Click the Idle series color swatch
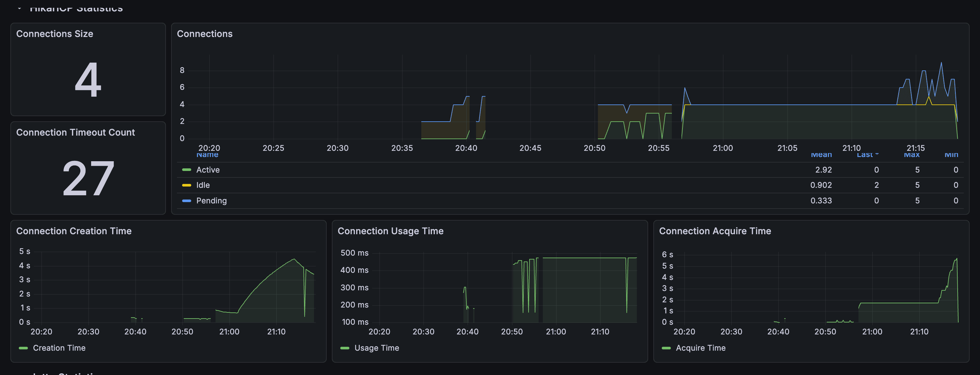This screenshot has height=375, width=980. point(187,185)
